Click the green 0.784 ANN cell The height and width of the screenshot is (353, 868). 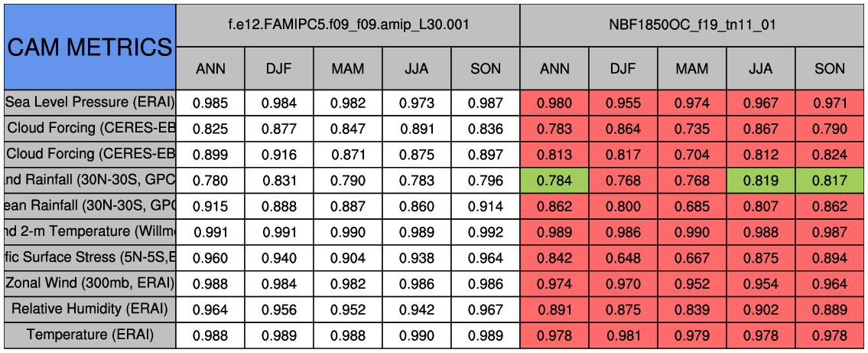coord(554,181)
